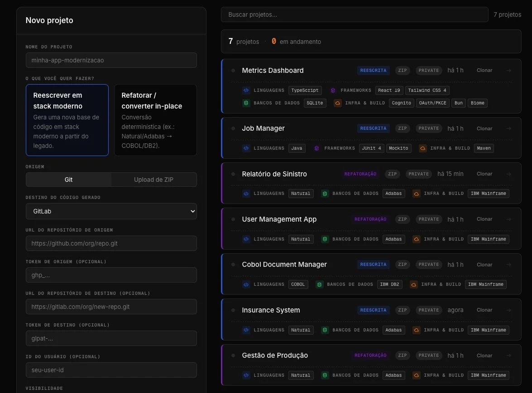Select the Reescrever em stack moderno option
The width and height of the screenshot is (532, 393).
67,120
